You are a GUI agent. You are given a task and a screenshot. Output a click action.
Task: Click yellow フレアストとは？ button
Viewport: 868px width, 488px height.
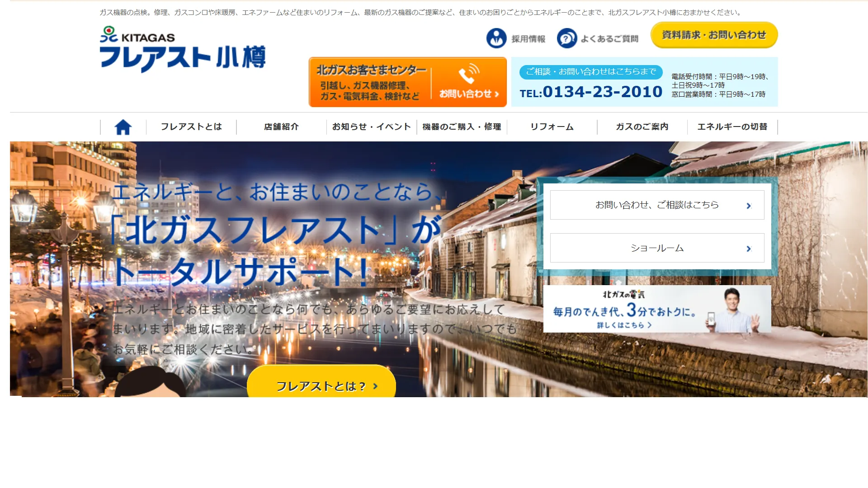pyautogui.click(x=321, y=382)
